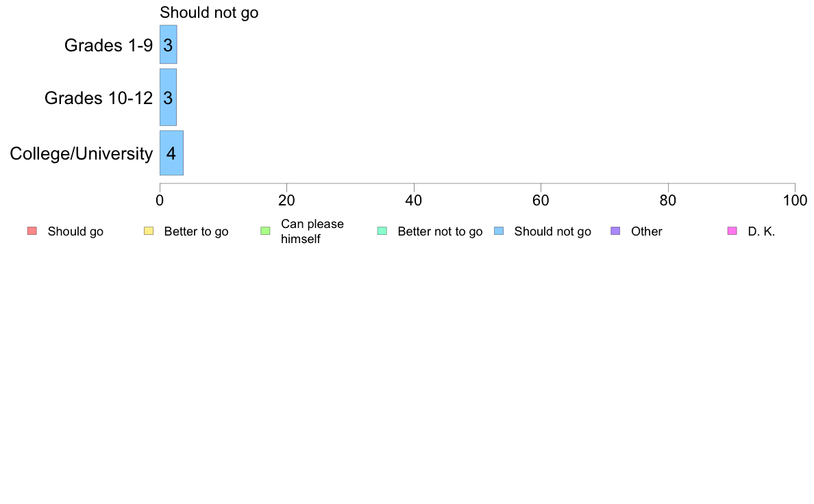The width and height of the screenshot is (814, 504).
Task: Click the College/University bar showing 4
Action: click(171, 153)
